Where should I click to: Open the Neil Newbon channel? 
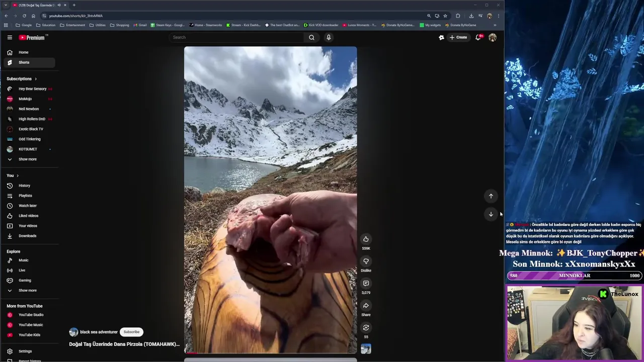(x=28, y=109)
